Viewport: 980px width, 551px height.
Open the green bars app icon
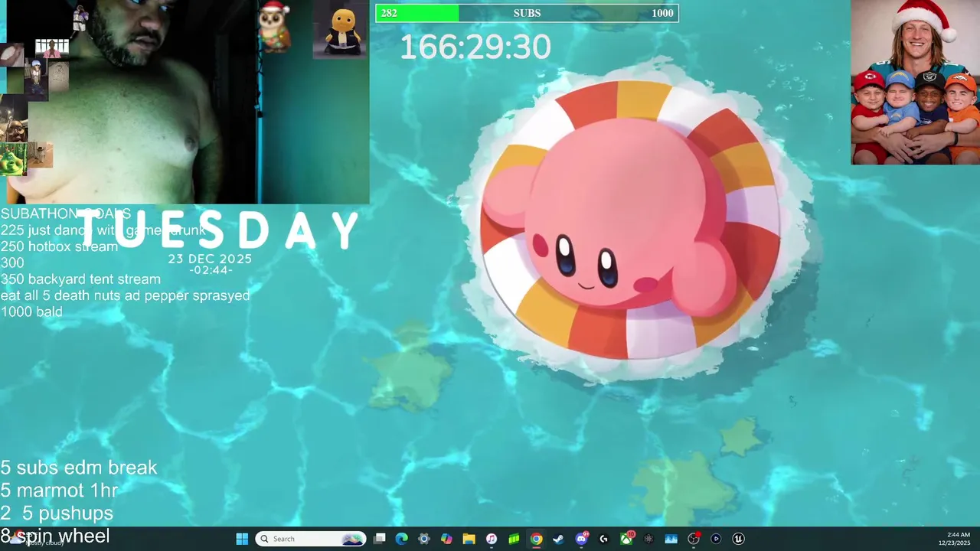coord(514,539)
